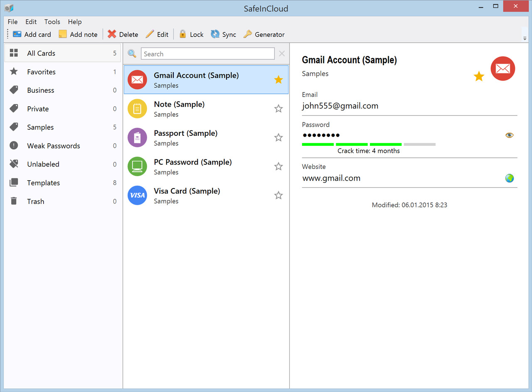Click the blue VISA card icon
The height and width of the screenshot is (392, 532).
tap(137, 195)
